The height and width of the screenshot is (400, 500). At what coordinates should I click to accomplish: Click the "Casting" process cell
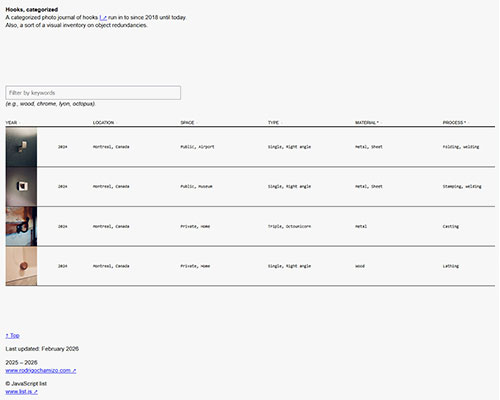[x=451, y=226]
